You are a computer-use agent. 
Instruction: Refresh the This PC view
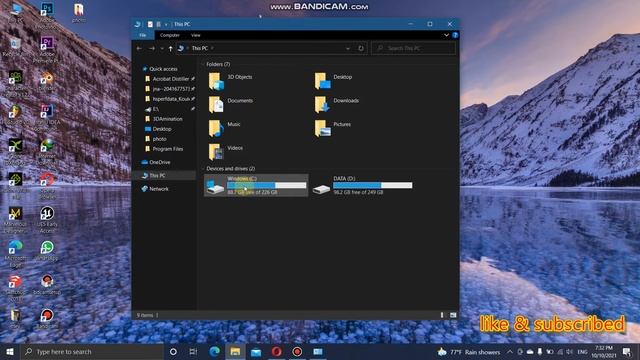pos(361,48)
